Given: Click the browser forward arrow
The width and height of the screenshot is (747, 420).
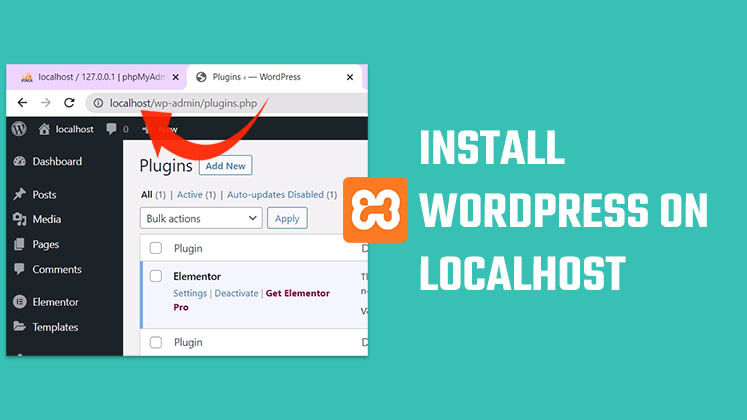Looking at the screenshot, I should tap(46, 102).
